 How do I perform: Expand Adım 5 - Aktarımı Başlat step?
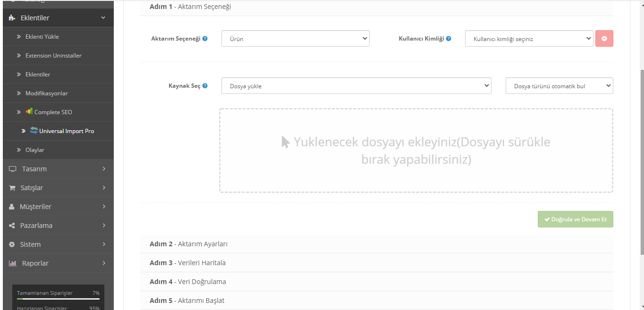click(377, 301)
